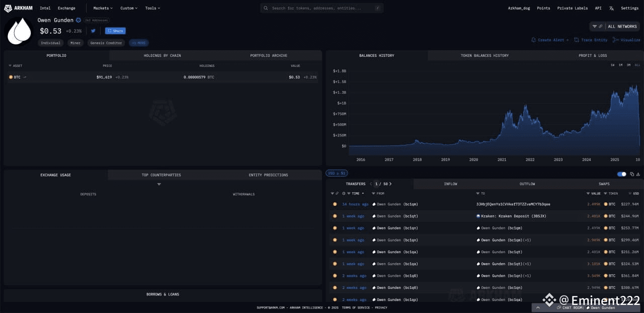Open the ALL NETWORKS selector
This screenshot has height=313, width=644.
[622, 26]
